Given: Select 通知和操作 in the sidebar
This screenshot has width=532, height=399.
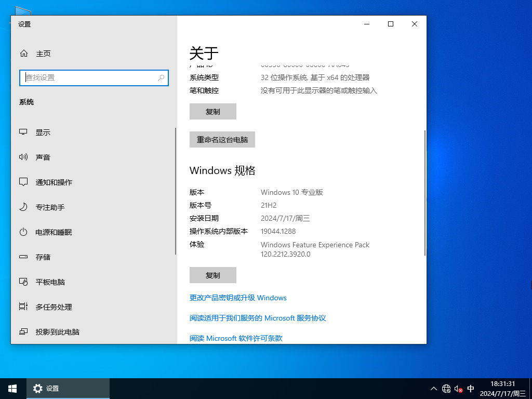Looking at the screenshot, I should (54, 182).
